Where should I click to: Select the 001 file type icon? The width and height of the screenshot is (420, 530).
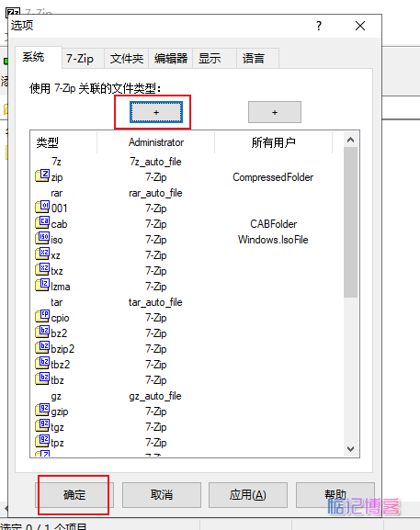[42, 207]
